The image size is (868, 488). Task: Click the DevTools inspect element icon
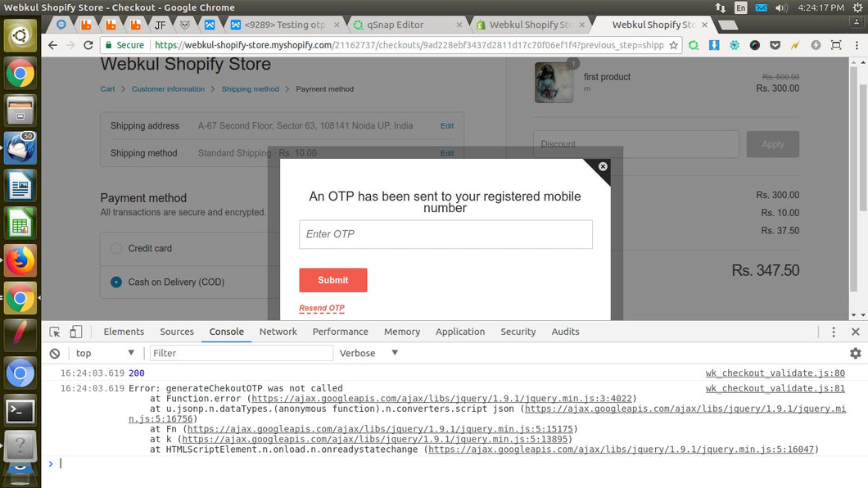pyautogui.click(x=55, y=332)
